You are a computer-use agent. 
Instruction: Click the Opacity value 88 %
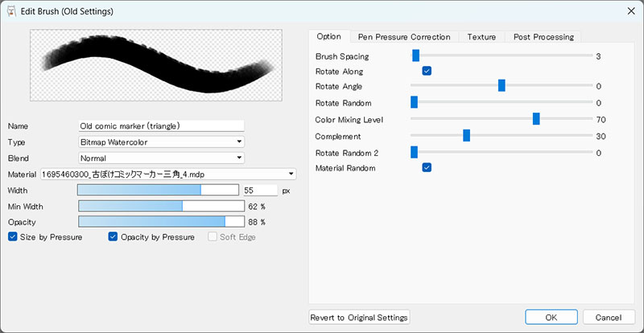[x=257, y=222]
